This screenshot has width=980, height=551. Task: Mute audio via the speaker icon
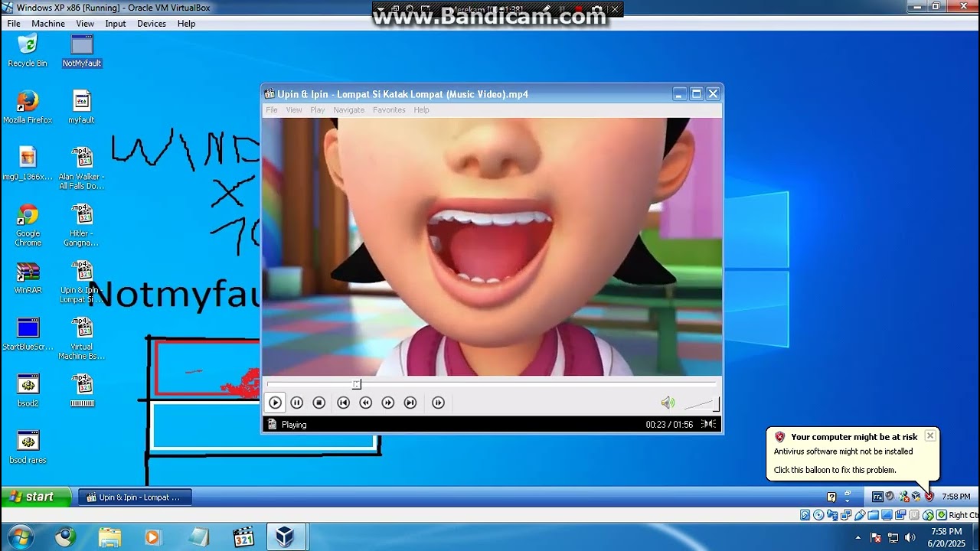coord(668,403)
